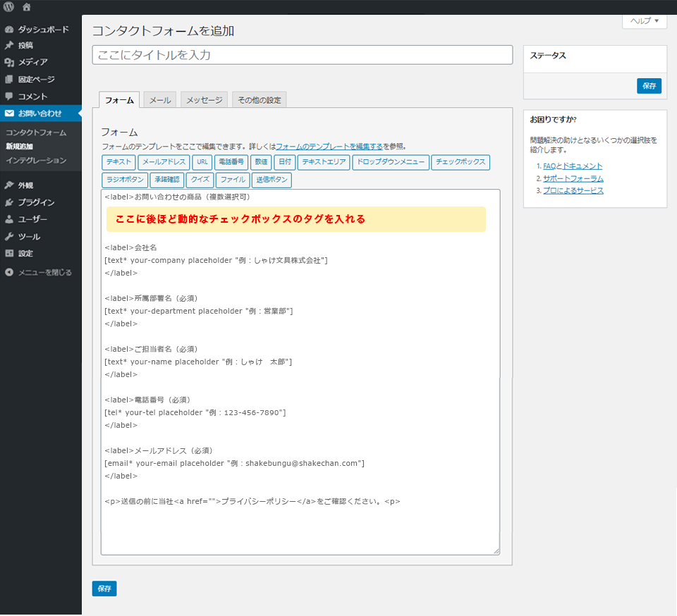
Task: Open the Posts (投稿) menu
Action: (x=25, y=45)
